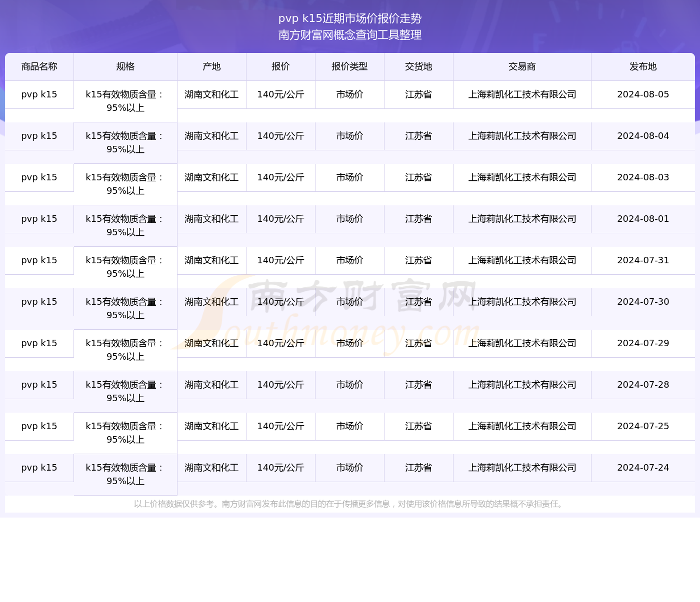Image resolution: width=700 pixels, height=602 pixels.
Task: Click 上海莉凯化工技术有限公司 in the 2024-08-04 row
Action: [x=522, y=136]
